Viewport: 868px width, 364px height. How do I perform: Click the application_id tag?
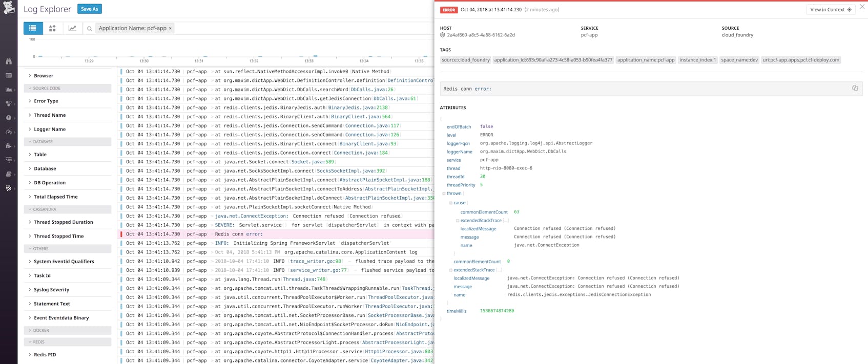(x=553, y=60)
